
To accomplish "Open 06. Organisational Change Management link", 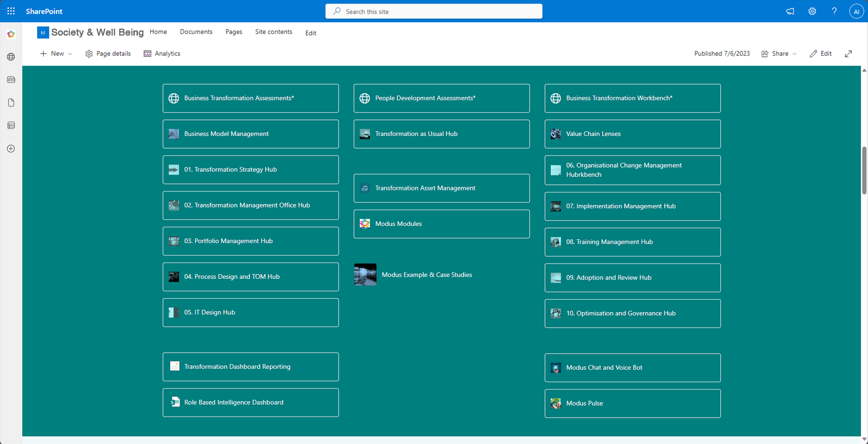I will coord(633,170).
